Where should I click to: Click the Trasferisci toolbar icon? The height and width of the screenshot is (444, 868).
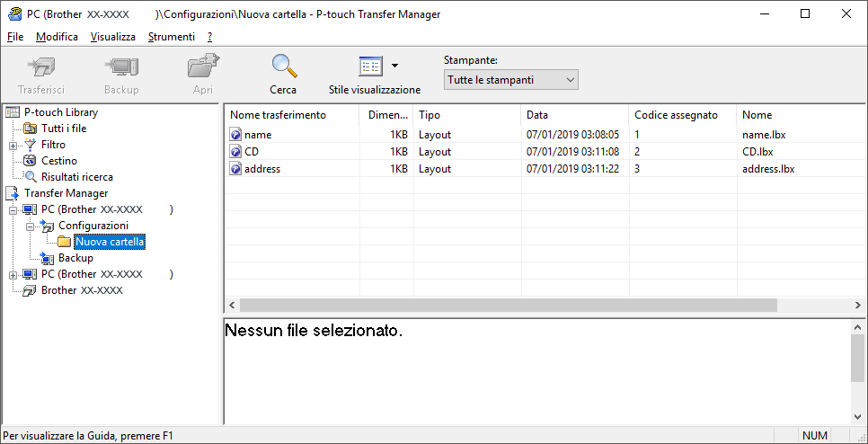tap(41, 67)
